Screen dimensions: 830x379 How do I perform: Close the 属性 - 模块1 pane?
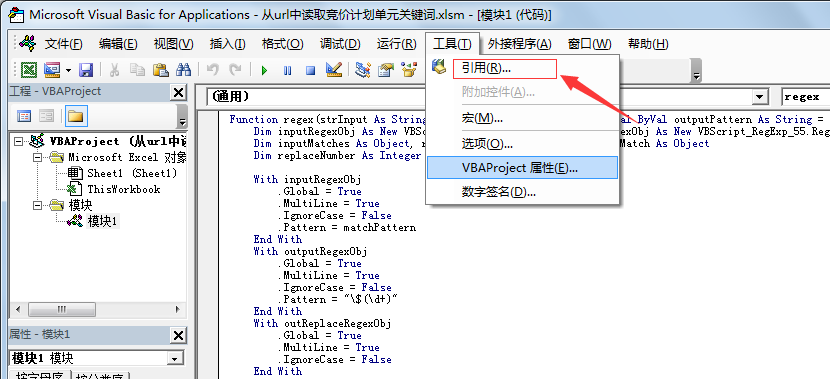pyautogui.click(x=178, y=335)
